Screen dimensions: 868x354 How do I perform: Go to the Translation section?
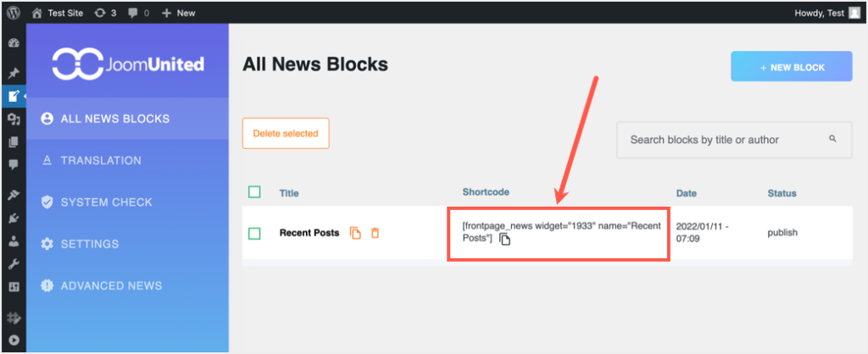[x=100, y=160]
